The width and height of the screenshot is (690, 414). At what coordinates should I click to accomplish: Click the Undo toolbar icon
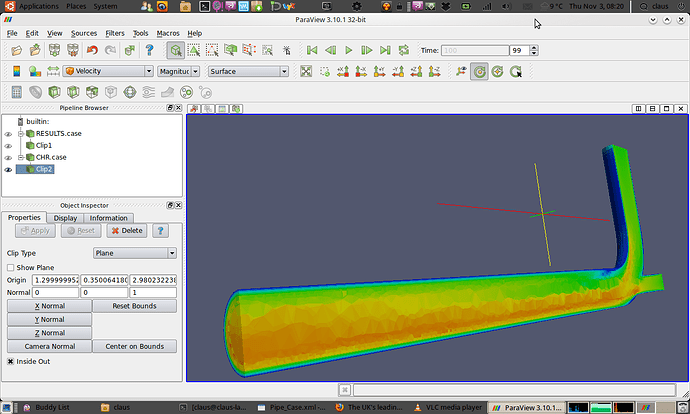(92, 50)
